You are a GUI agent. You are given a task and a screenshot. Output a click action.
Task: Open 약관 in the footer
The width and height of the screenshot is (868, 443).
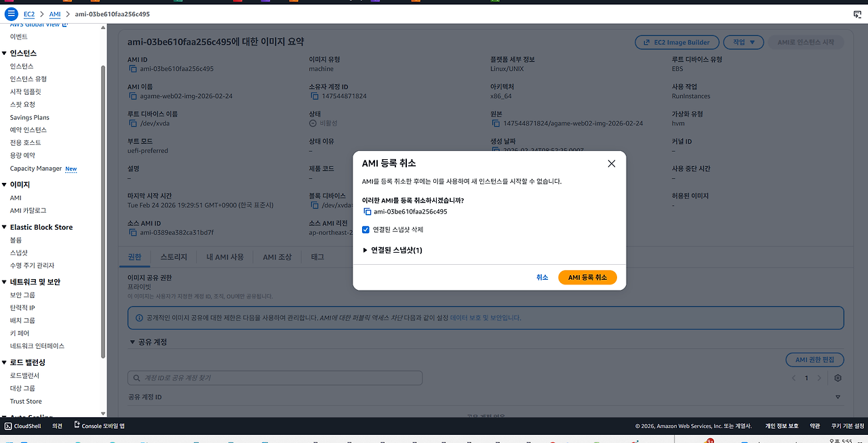coord(815,426)
